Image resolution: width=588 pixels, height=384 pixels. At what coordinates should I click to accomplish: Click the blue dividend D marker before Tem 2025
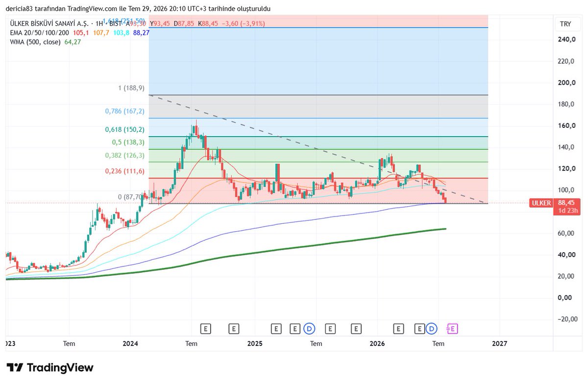pos(309,328)
